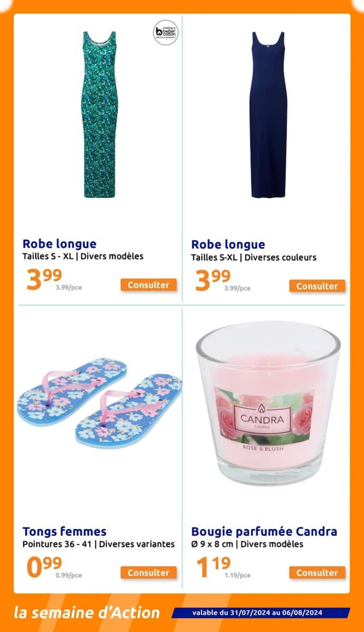
Task: Click the 3.99 price under navy dress
Action: [213, 279]
